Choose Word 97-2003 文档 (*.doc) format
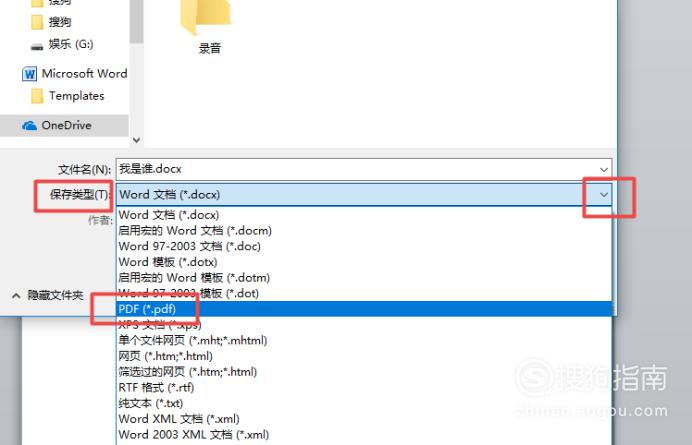 tap(364, 246)
